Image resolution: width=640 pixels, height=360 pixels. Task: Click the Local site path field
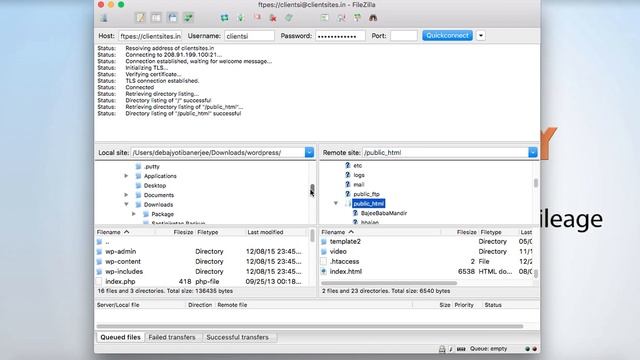[x=218, y=152]
